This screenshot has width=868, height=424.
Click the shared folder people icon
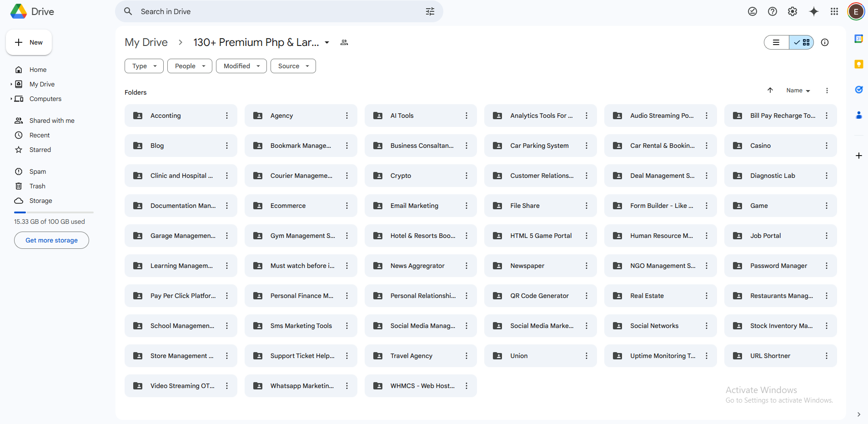(x=344, y=42)
